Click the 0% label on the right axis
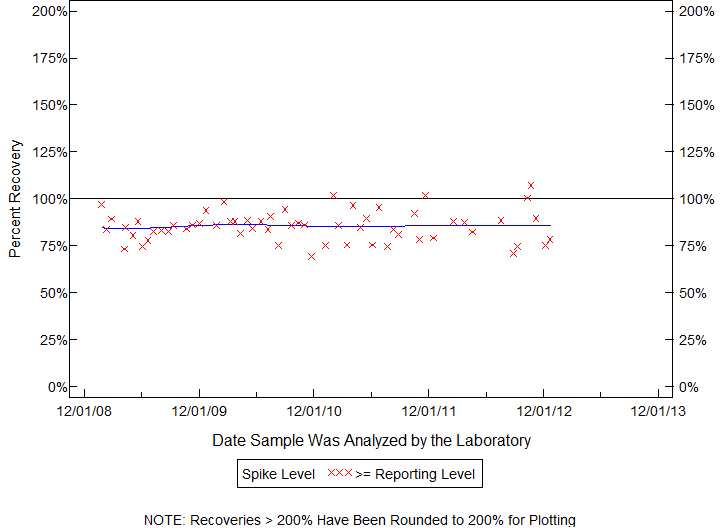Viewport: 720px width, 528px height. tap(691, 386)
